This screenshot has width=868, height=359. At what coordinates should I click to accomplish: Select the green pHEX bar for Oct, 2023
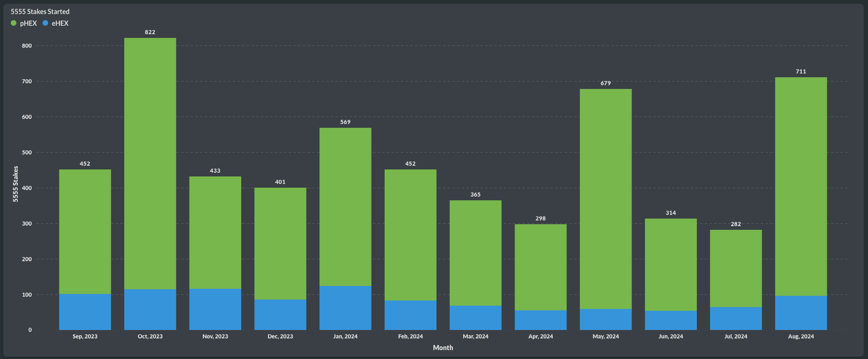click(x=150, y=163)
